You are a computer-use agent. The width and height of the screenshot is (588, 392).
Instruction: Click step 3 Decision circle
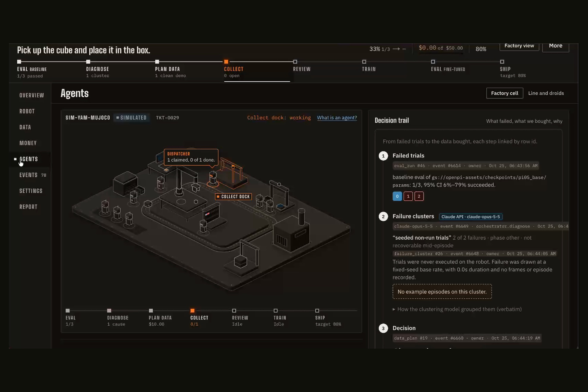pos(383,328)
